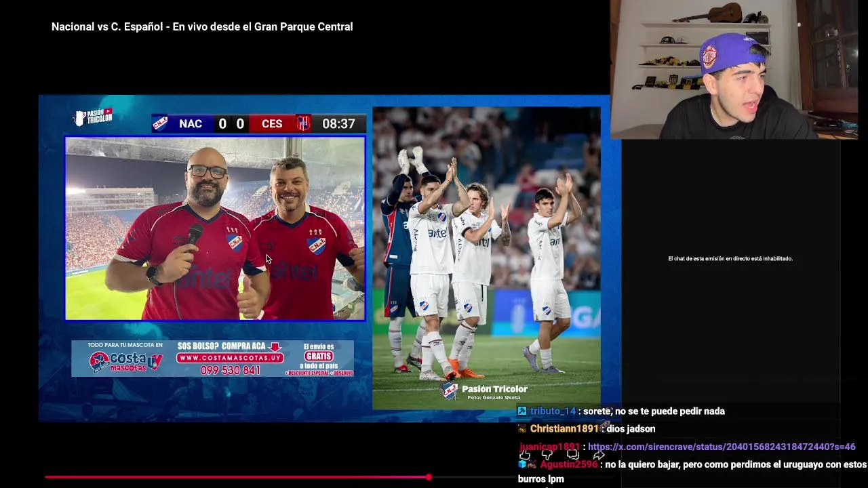Image resolution: width=868 pixels, height=488 pixels.
Task: Click the NAC team label on scoreboard
Action: (x=191, y=124)
